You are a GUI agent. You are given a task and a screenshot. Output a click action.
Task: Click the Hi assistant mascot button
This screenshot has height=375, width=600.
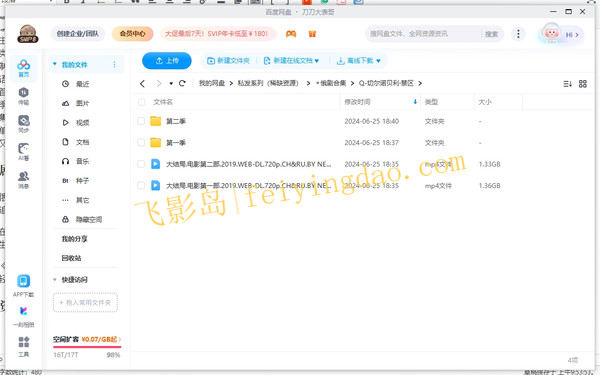[x=561, y=34]
